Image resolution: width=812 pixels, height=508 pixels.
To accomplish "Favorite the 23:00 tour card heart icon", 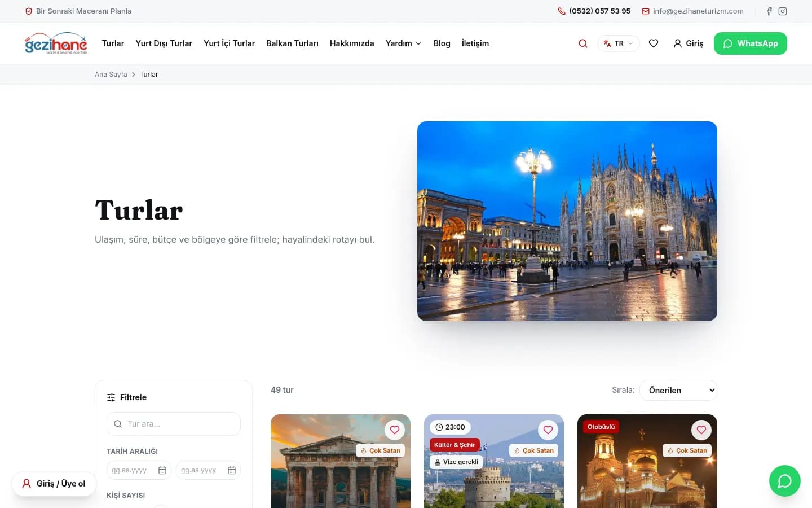I will click(548, 430).
